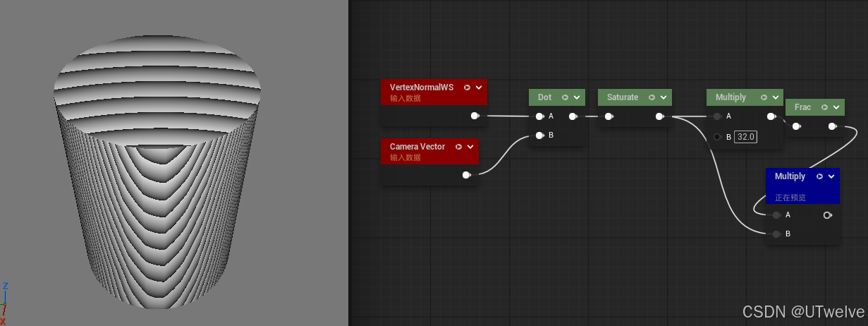Collapse the green Multiply node with its chevron
The image size is (868, 326).
click(774, 97)
